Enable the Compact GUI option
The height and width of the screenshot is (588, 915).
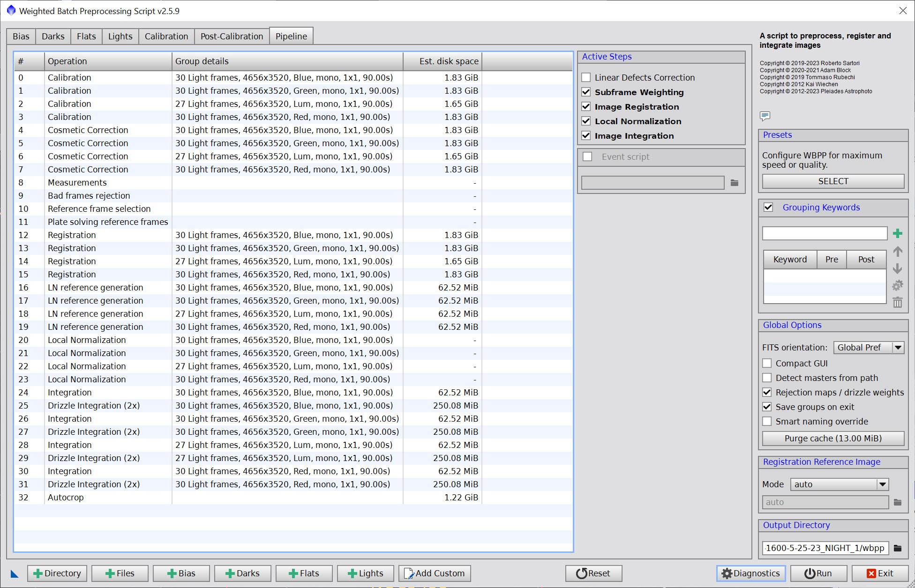[x=767, y=363]
